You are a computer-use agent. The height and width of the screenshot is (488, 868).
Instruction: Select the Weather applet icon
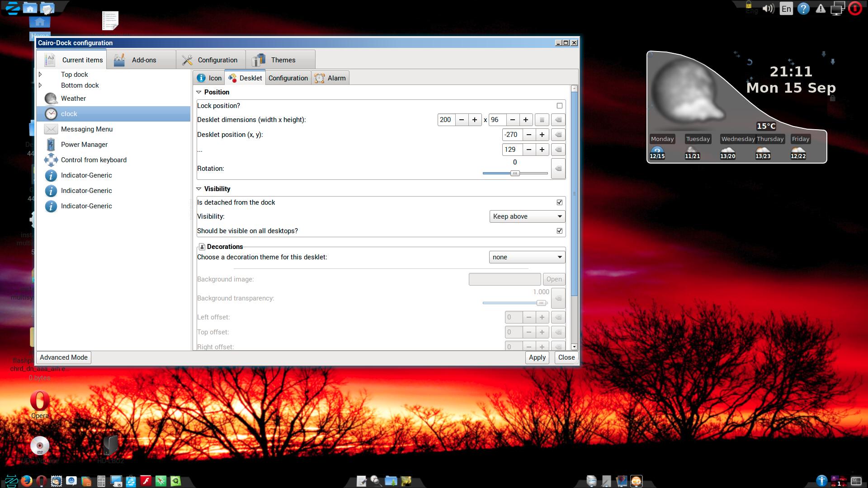click(51, 99)
